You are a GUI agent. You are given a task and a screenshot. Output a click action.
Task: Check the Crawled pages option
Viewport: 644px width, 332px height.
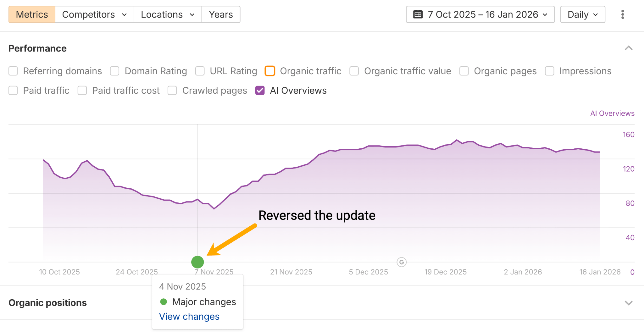(x=172, y=91)
